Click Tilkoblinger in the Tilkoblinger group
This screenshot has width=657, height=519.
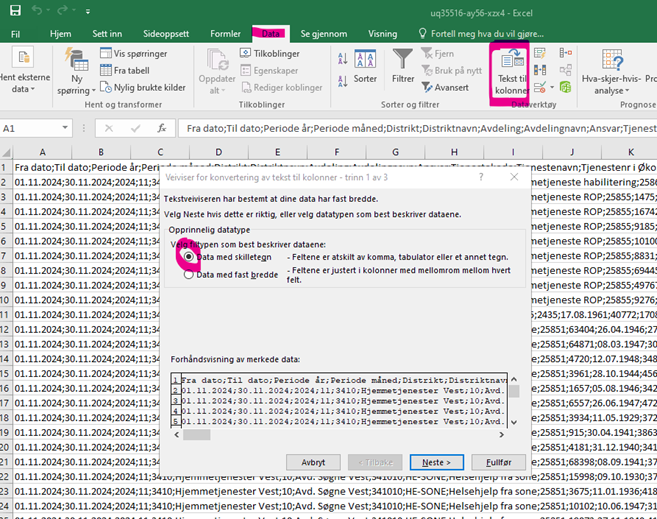point(270,53)
